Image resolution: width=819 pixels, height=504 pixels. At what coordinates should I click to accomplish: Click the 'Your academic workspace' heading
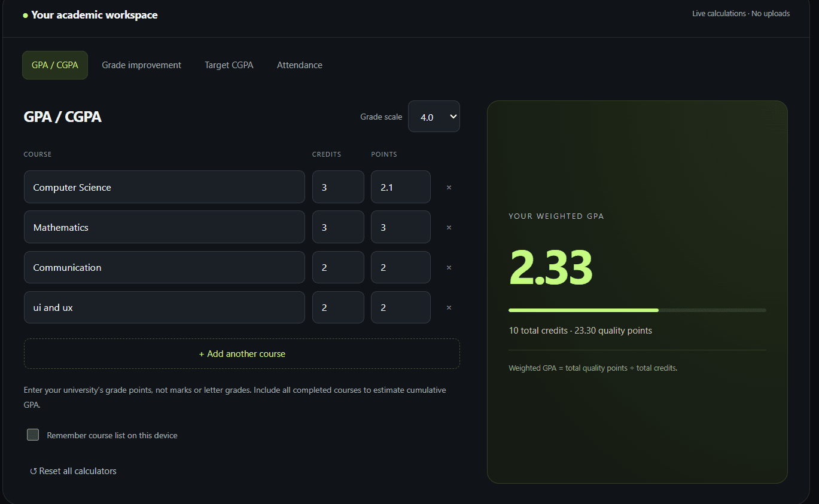[95, 15]
